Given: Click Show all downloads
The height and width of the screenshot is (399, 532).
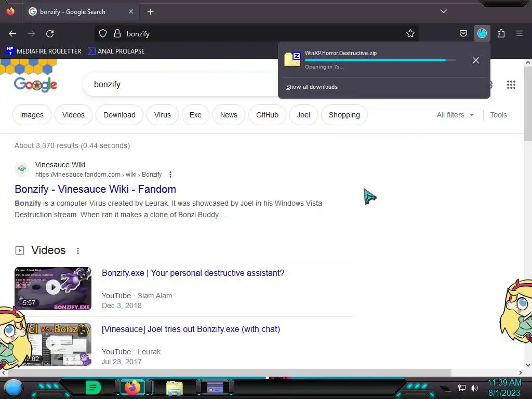Looking at the screenshot, I should [312, 87].
